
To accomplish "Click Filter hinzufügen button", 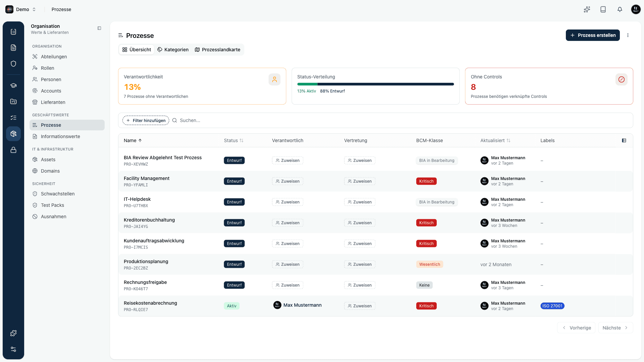I will [x=146, y=120].
